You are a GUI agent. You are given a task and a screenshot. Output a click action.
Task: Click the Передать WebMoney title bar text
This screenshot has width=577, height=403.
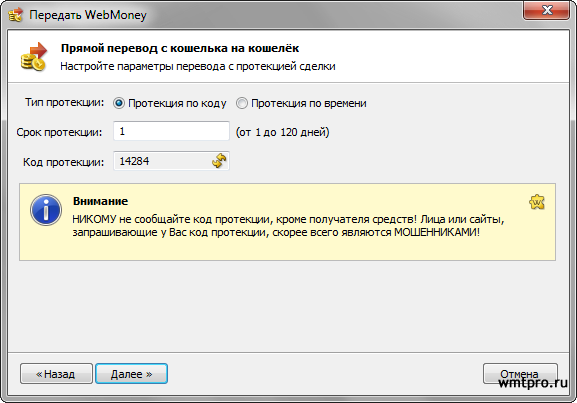point(88,15)
